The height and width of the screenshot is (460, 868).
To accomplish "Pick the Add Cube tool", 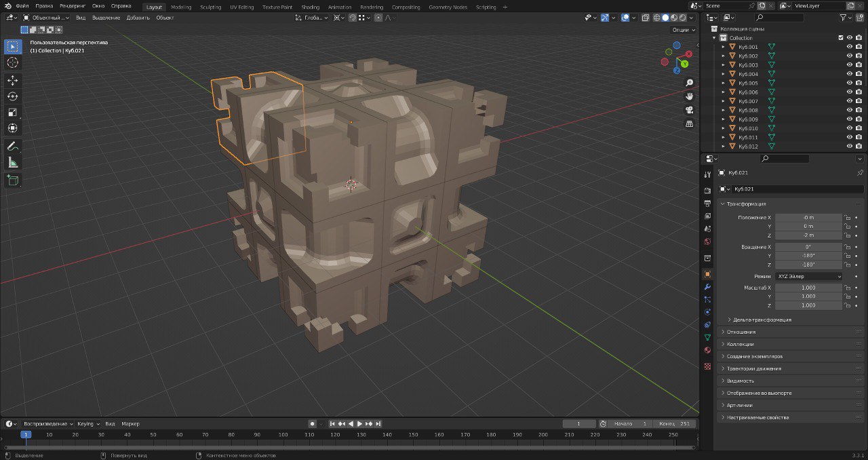I will click(x=12, y=180).
